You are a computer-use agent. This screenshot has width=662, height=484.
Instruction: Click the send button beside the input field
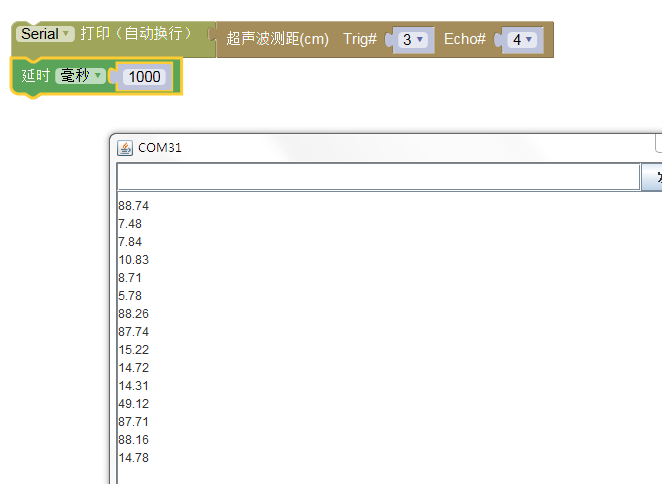pos(651,177)
